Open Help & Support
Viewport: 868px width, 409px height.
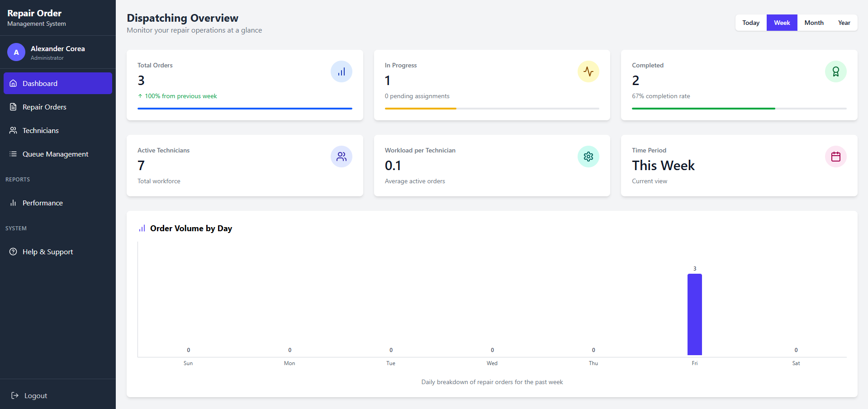click(58, 252)
